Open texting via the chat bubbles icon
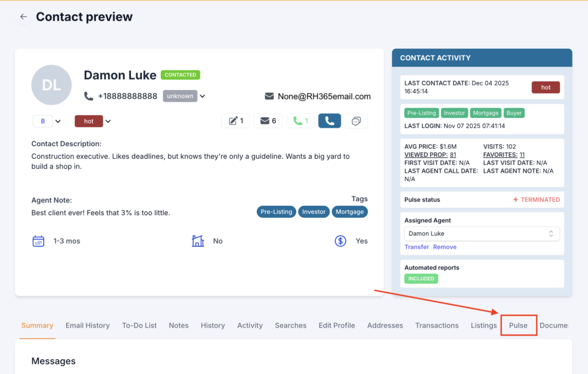 point(356,120)
